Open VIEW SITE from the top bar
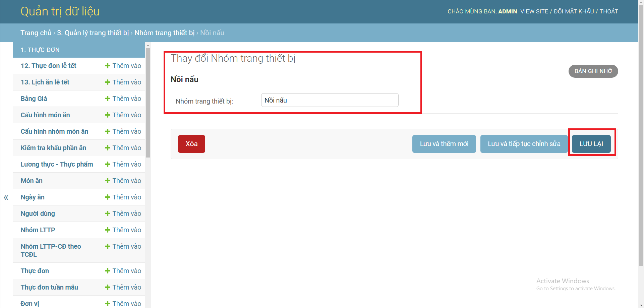 pos(534,11)
